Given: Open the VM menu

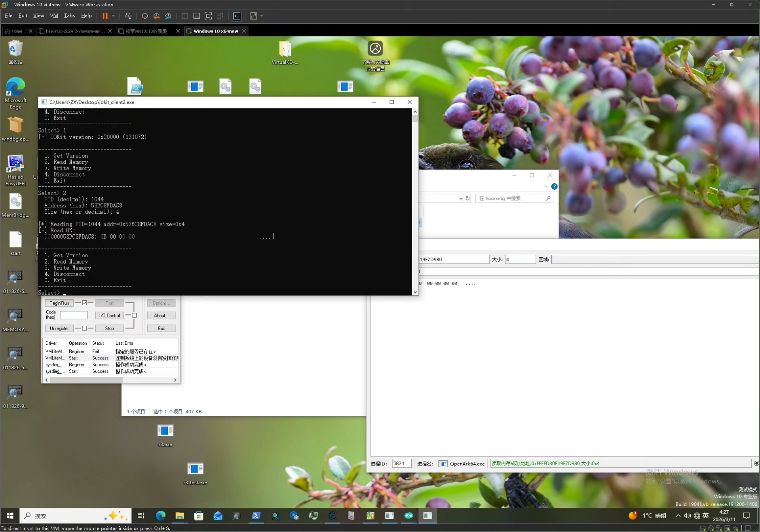Looking at the screenshot, I should click(x=54, y=15).
